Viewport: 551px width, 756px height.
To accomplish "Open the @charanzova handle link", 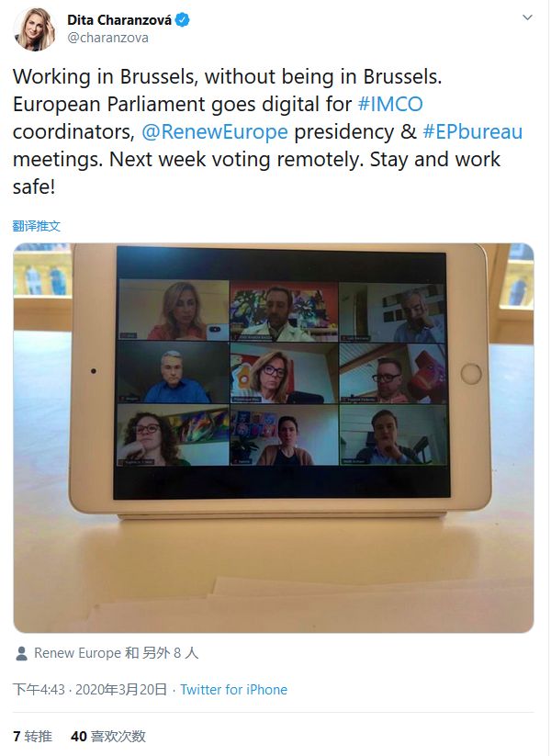I will 108,38.
